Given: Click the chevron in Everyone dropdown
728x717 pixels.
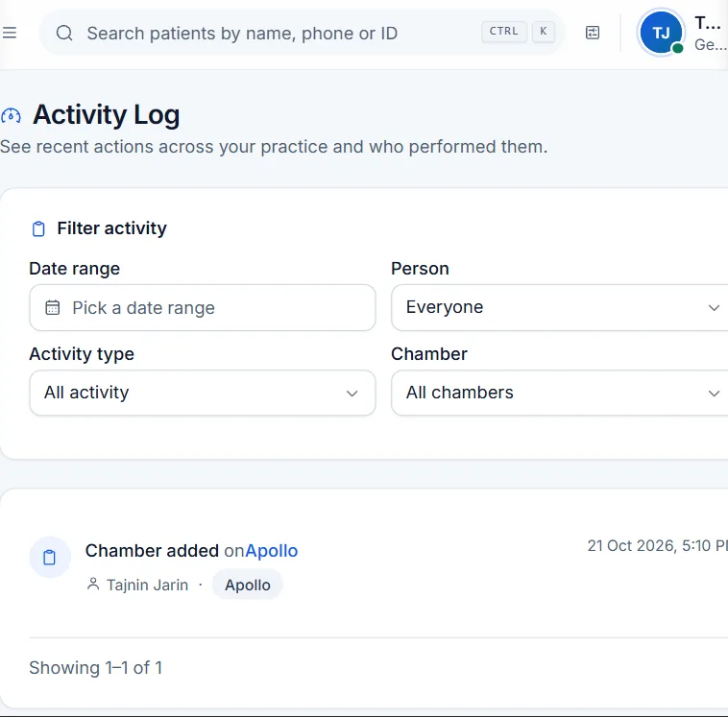Looking at the screenshot, I should click(714, 308).
